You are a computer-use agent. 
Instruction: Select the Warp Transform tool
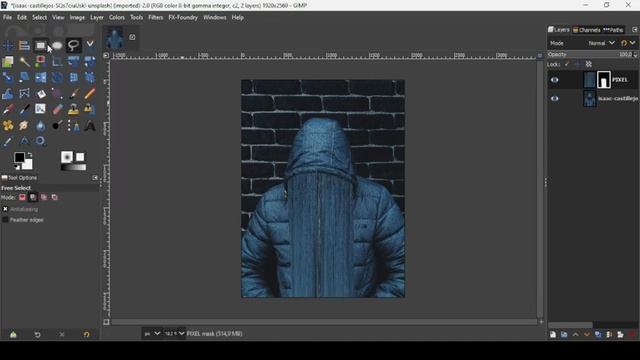point(8,93)
